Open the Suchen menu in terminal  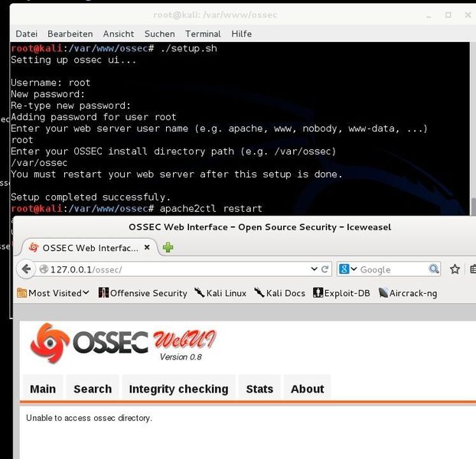click(x=160, y=34)
